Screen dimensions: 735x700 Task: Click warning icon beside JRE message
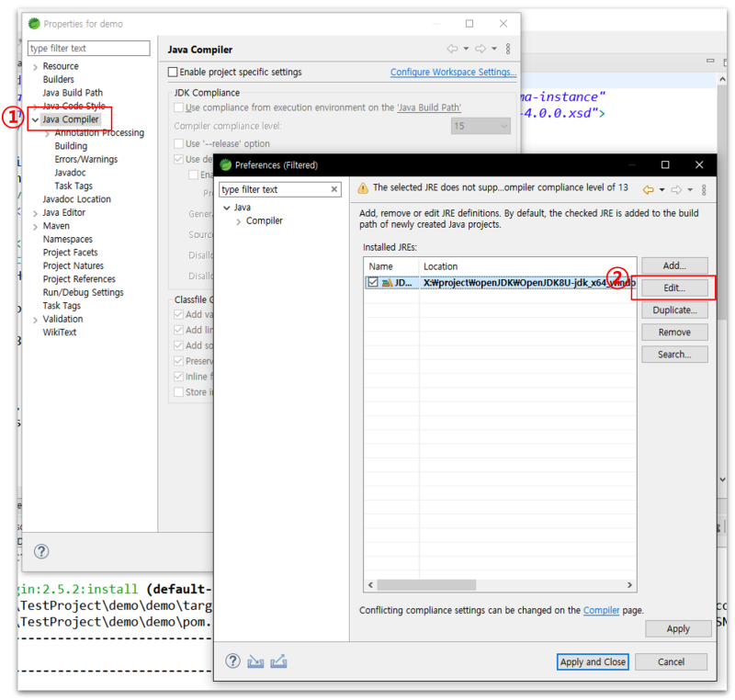(x=363, y=188)
